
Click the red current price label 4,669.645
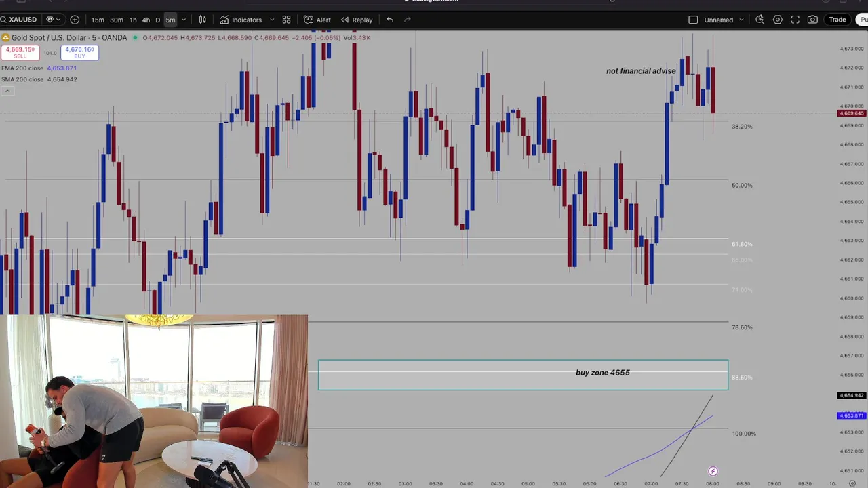[x=851, y=113]
